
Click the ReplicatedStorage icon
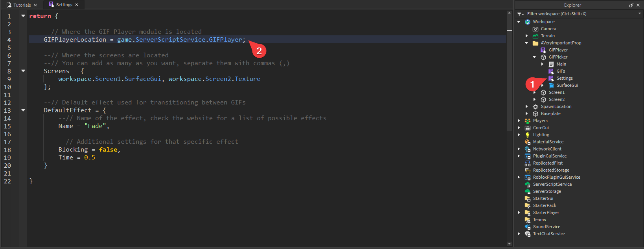coord(528,170)
